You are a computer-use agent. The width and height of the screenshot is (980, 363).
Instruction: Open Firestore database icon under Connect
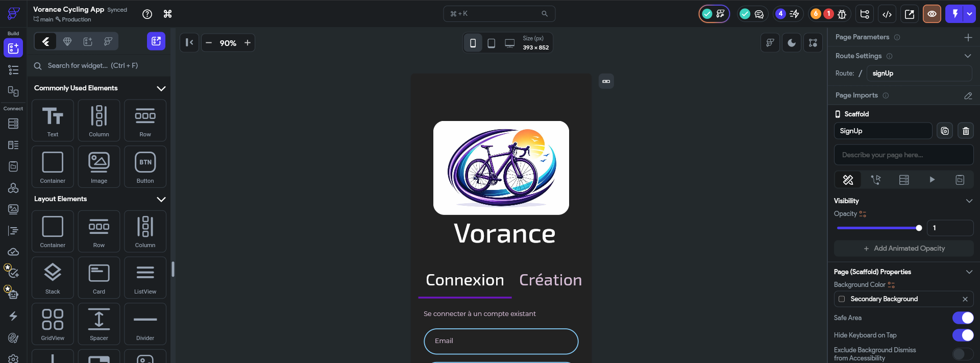click(13, 124)
